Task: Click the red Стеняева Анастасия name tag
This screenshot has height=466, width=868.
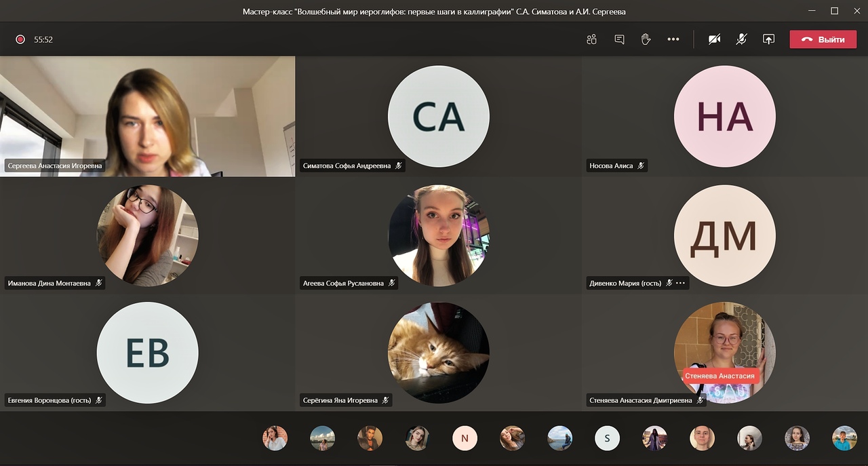Action: coord(719,376)
